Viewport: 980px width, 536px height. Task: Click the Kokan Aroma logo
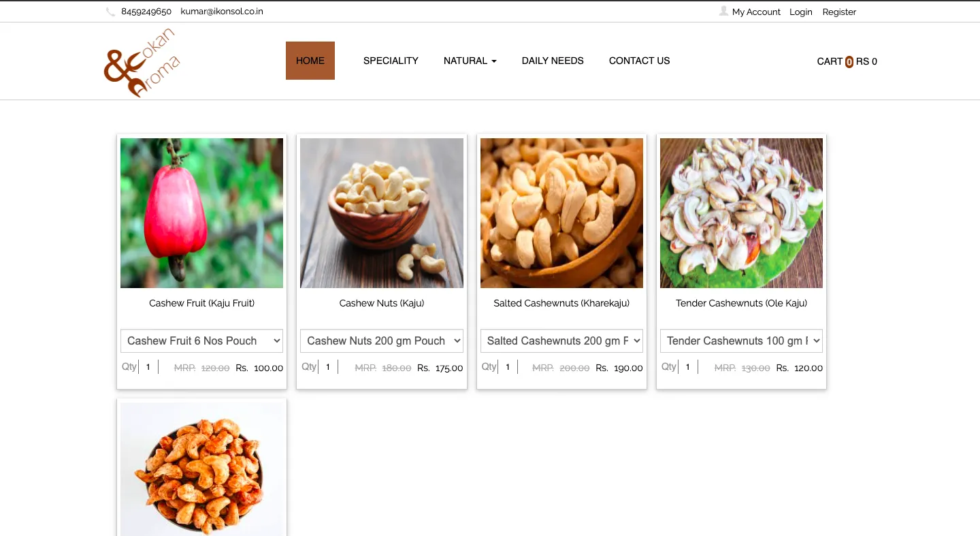click(142, 63)
